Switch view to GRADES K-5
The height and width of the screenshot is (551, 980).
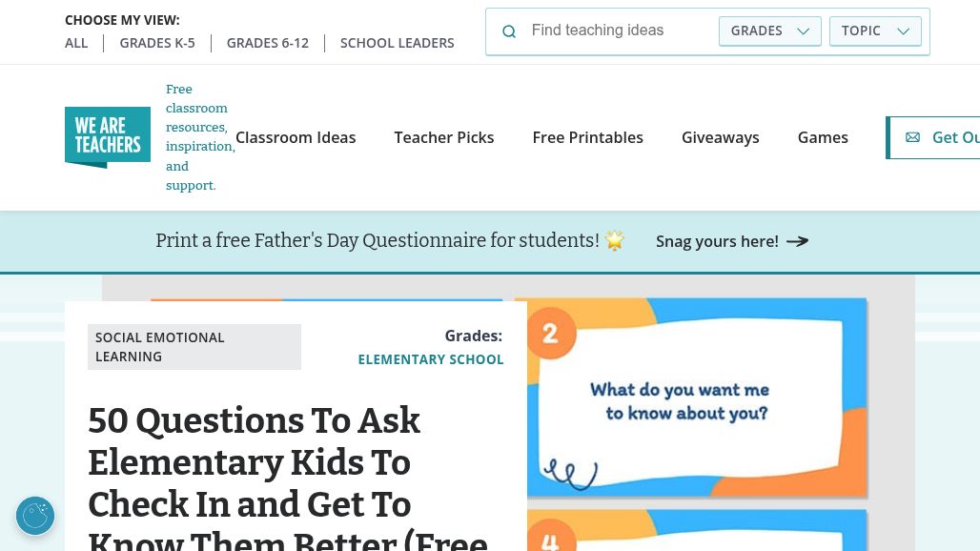(x=157, y=43)
